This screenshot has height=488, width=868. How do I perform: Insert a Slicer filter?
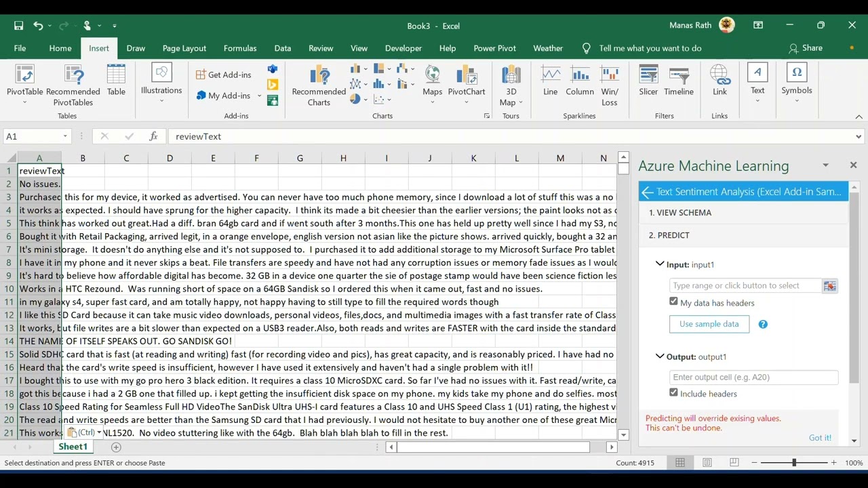[648, 80]
